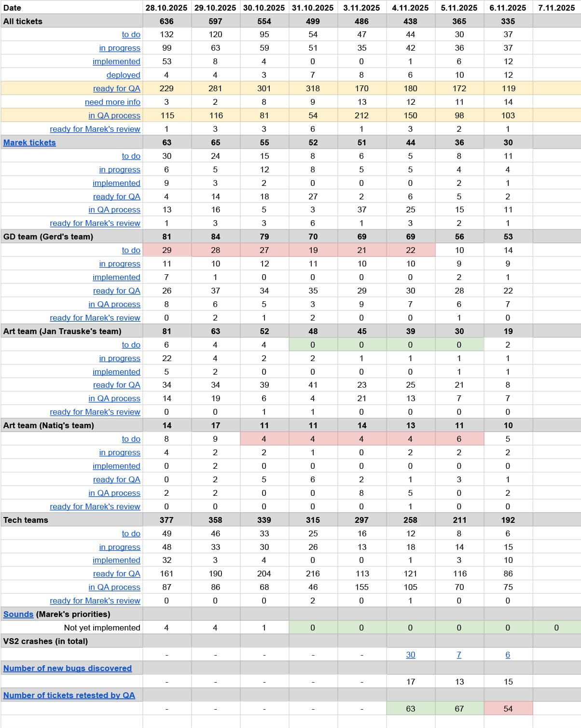Select Tech teams ready for QA "216"
Viewport: 581px width, 728px height.
tap(313, 574)
